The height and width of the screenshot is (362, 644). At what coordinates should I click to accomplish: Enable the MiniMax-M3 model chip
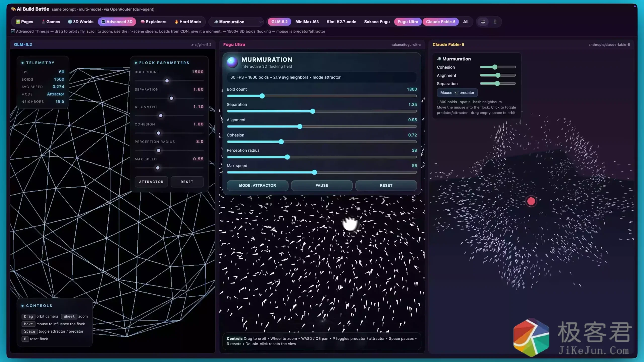coord(307,22)
